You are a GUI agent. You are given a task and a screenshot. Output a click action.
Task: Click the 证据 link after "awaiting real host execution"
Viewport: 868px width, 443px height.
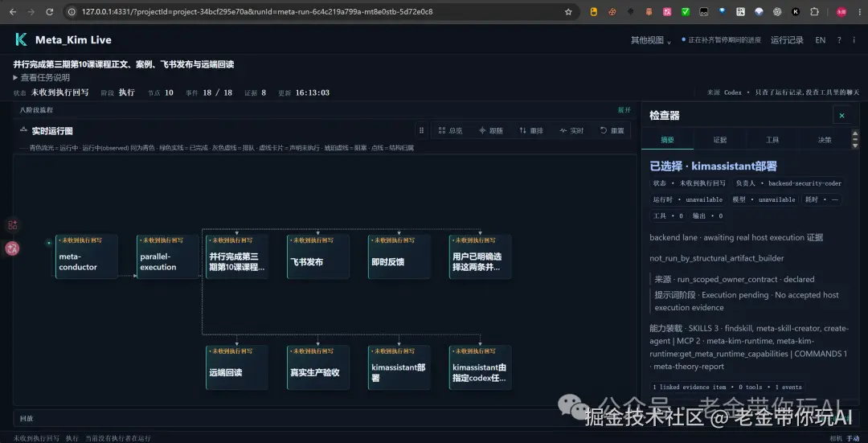click(x=815, y=237)
